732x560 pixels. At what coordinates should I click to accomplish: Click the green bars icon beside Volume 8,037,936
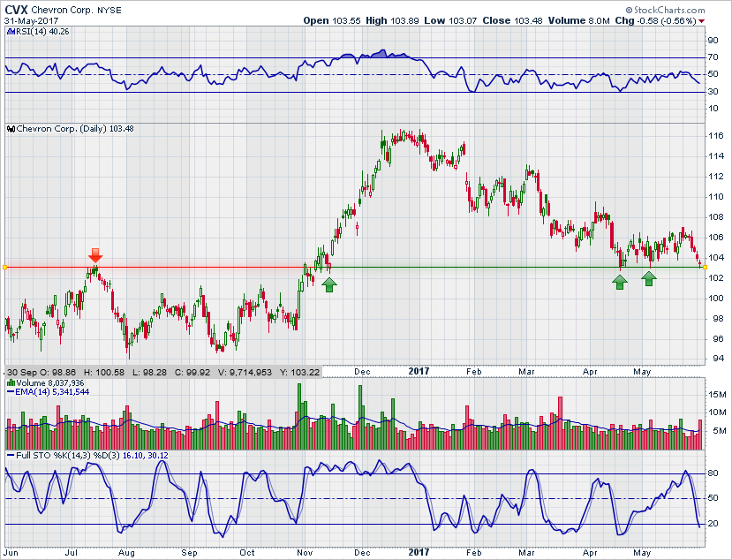tap(11, 383)
